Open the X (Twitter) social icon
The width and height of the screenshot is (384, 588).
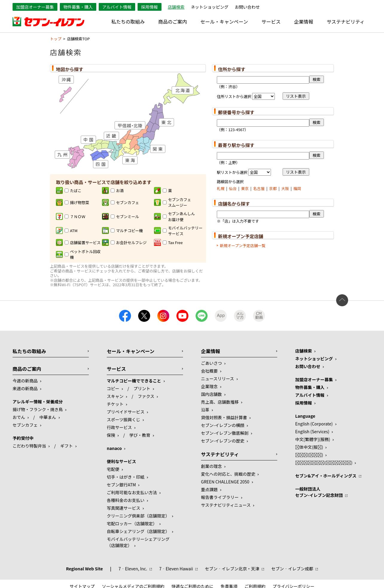144,316
